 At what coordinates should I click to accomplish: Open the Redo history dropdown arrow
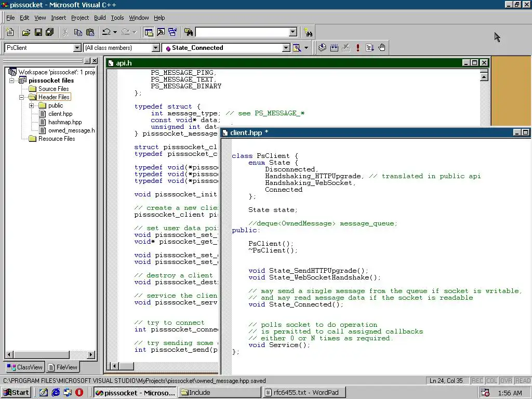[135, 32]
